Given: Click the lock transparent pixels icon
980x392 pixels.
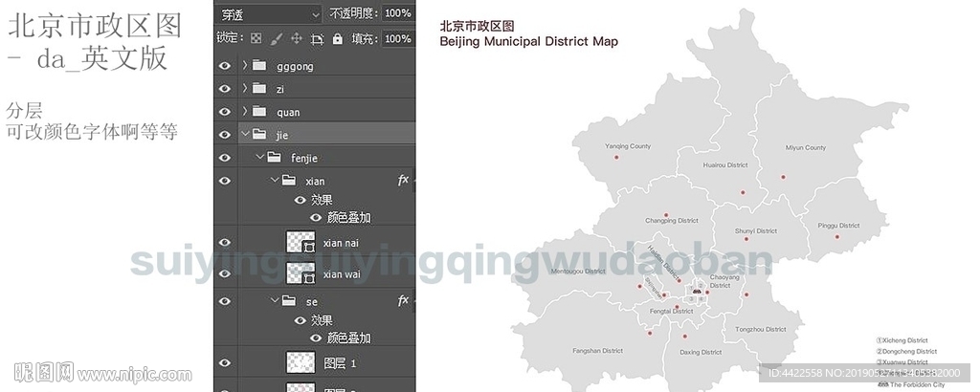Looking at the screenshot, I should 256,39.
